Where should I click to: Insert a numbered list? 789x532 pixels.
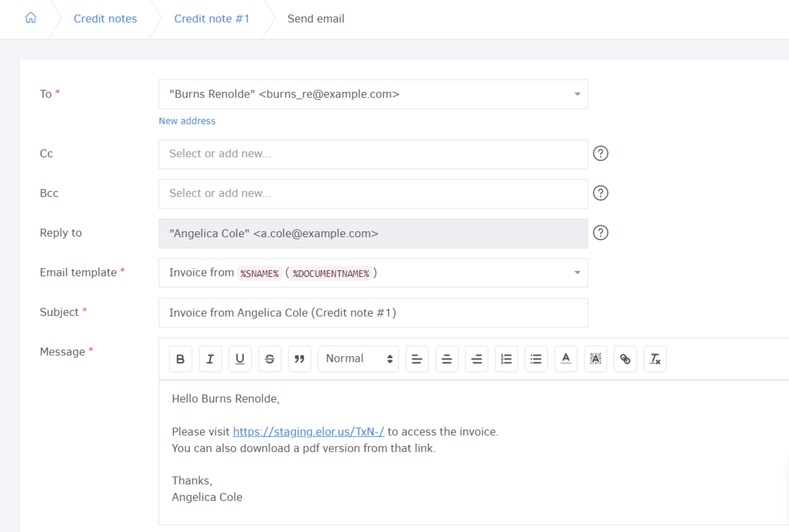point(506,359)
